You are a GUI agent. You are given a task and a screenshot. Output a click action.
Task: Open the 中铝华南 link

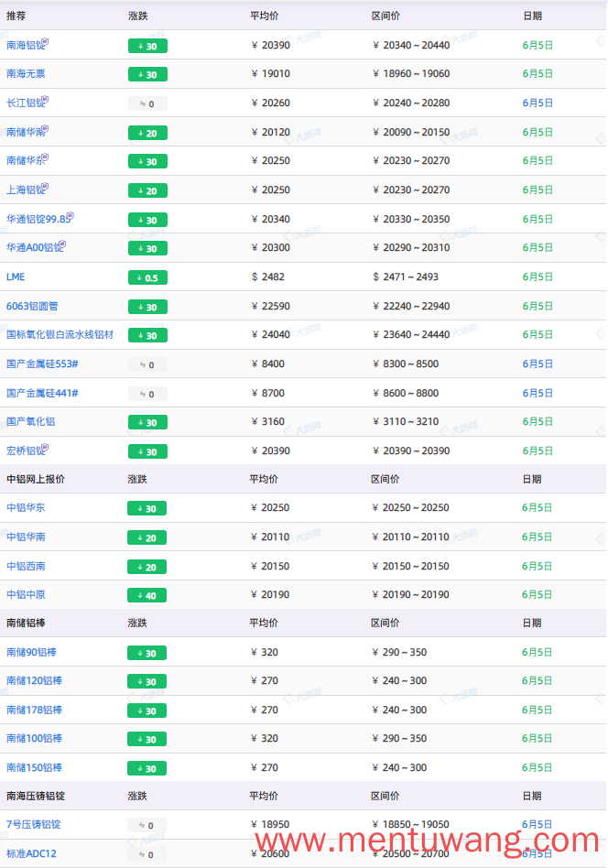[x=26, y=537]
